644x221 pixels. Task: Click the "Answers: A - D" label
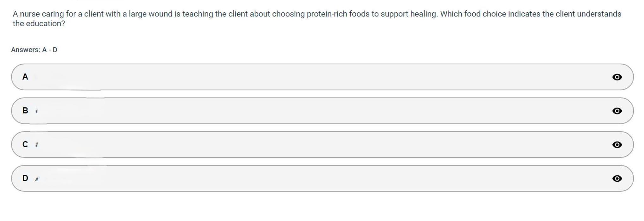pos(34,50)
